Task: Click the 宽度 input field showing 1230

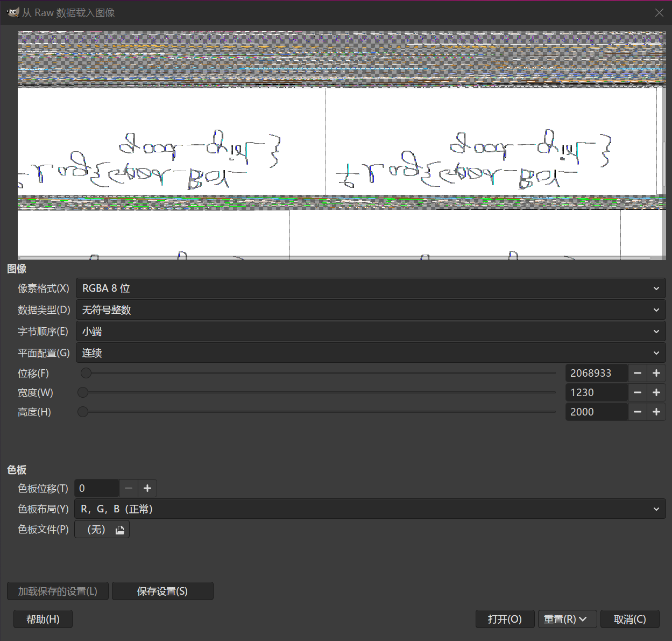Action: coord(596,392)
